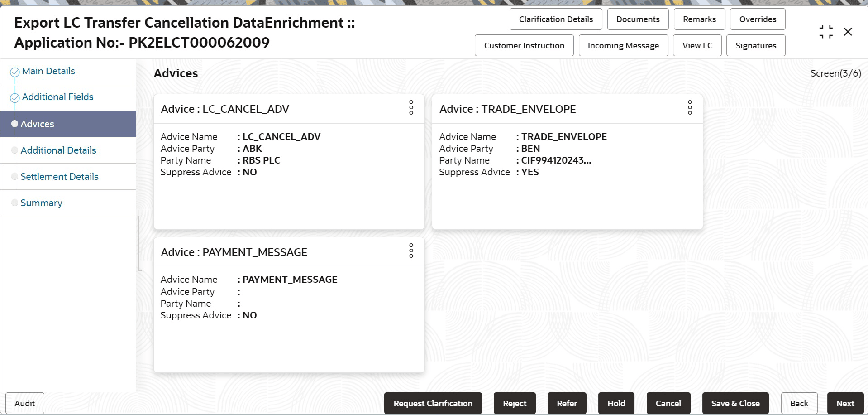Open kebab menu on TRADE_ENVELOPE card
868x415 pixels.
click(x=690, y=108)
